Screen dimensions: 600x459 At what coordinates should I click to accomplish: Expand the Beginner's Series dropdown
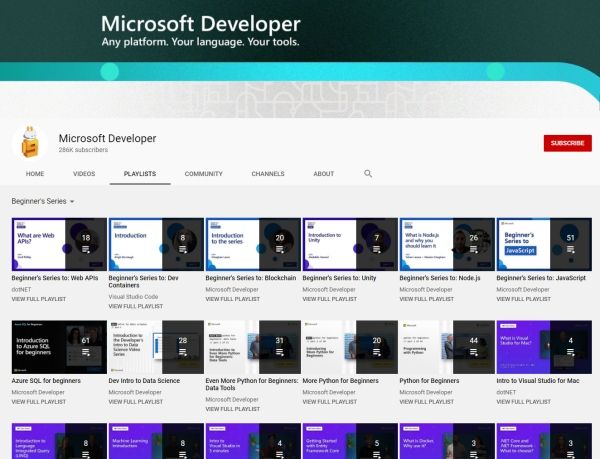(43, 201)
